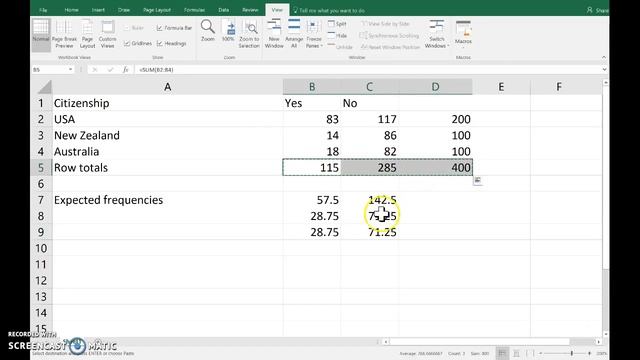Confirm the formula bar entry
This screenshot has height=360, width=640.
(110, 70)
